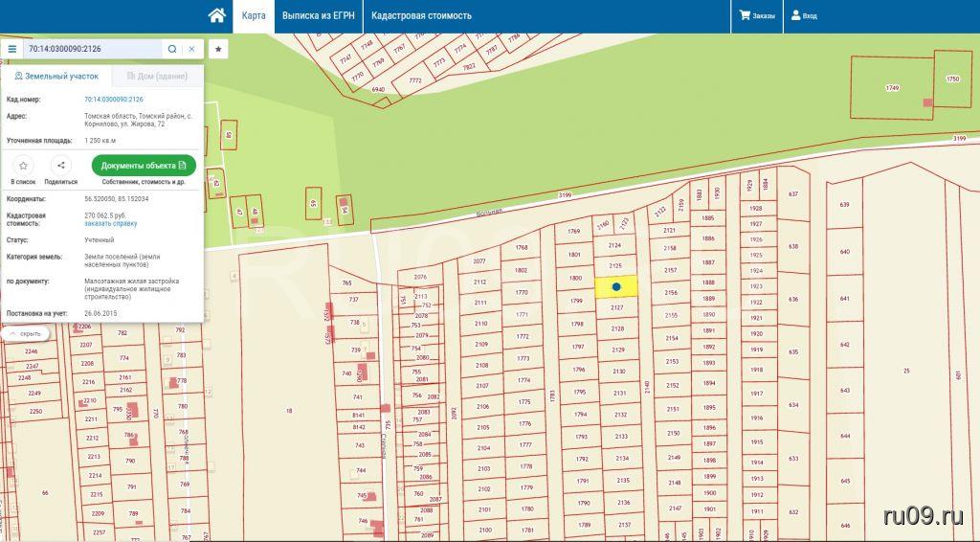Viewport: 980px width, 542px height.
Task: Click the blue marker on highlighted yellow parcel
Action: (617, 286)
